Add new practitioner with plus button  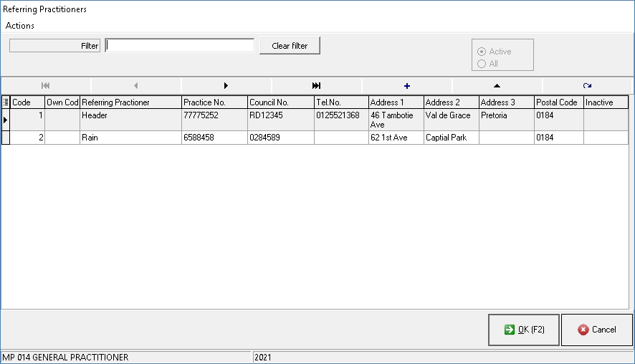click(407, 85)
